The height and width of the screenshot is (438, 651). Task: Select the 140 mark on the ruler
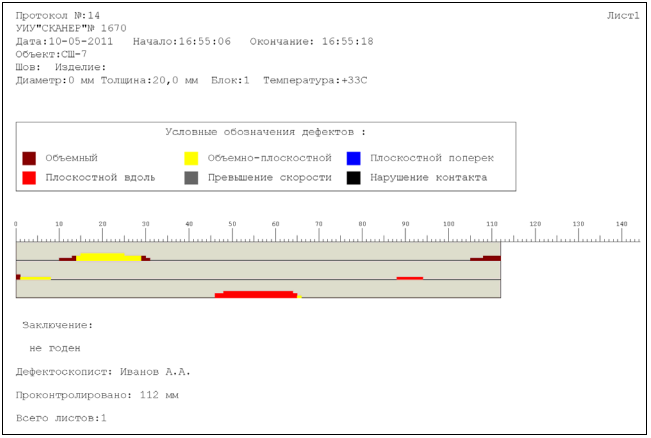[621, 224]
